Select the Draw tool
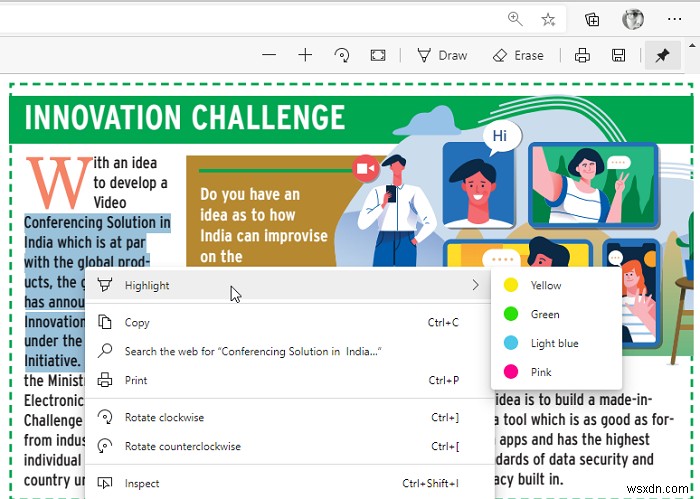Screen dimensions: 700x499 (x=442, y=55)
